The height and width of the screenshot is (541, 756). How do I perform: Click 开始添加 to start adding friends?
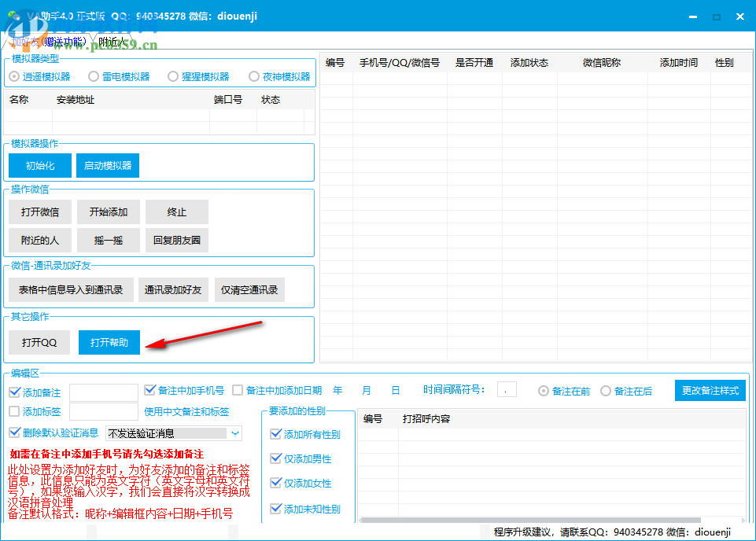click(x=109, y=212)
